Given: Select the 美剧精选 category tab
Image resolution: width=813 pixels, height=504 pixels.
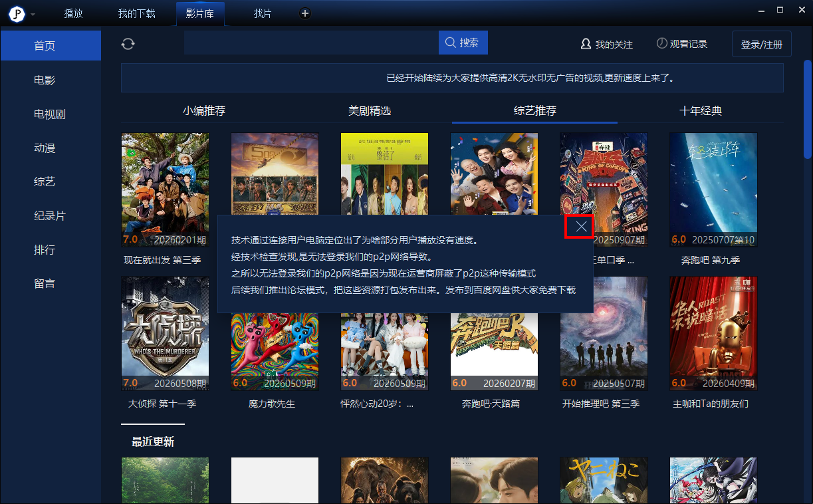Looking at the screenshot, I should (370, 111).
